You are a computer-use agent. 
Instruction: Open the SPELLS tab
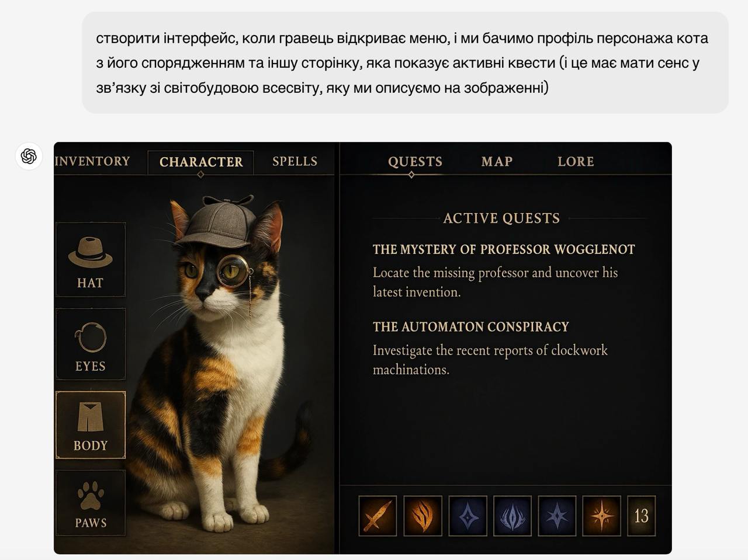[x=295, y=161]
